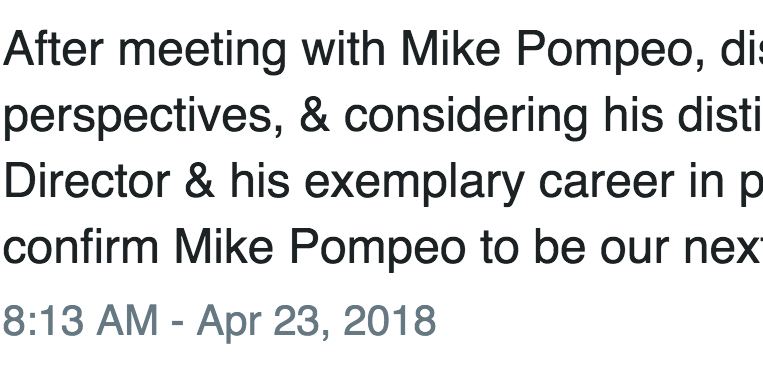
Task: Click the ampersand after "Director"
Action: [x=200, y=181]
